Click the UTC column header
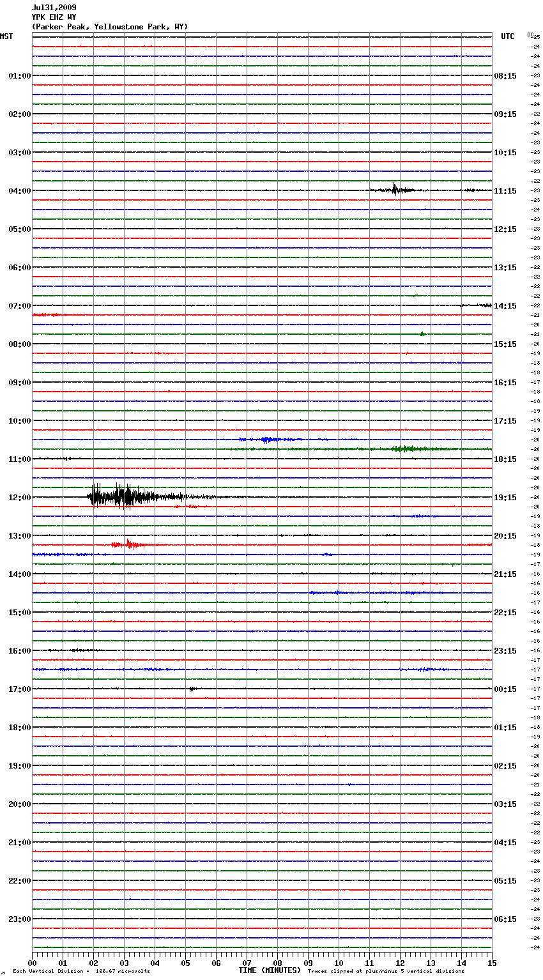Image resolution: width=543 pixels, height=980 pixels. 508,36
